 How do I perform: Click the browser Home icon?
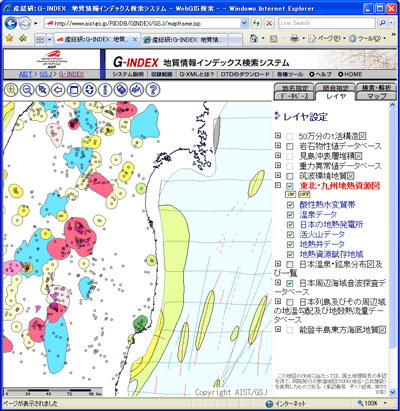(254, 39)
